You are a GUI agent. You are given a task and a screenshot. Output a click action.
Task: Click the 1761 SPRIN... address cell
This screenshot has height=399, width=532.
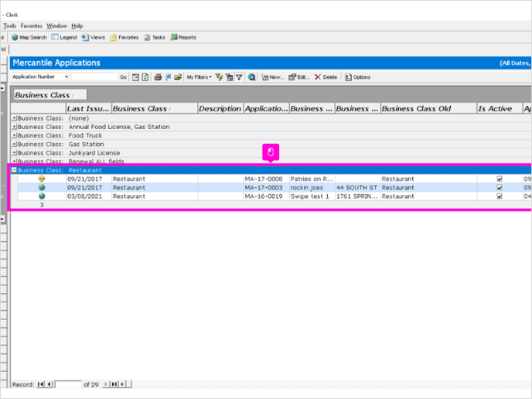coord(357,196)
